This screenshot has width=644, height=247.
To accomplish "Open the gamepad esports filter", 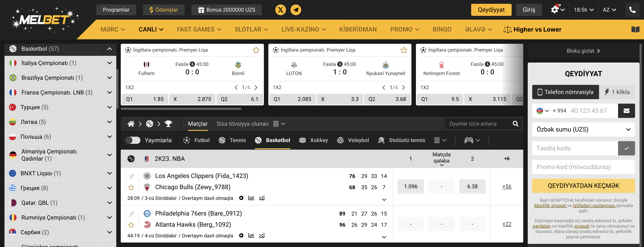I will tap(472, 140).
